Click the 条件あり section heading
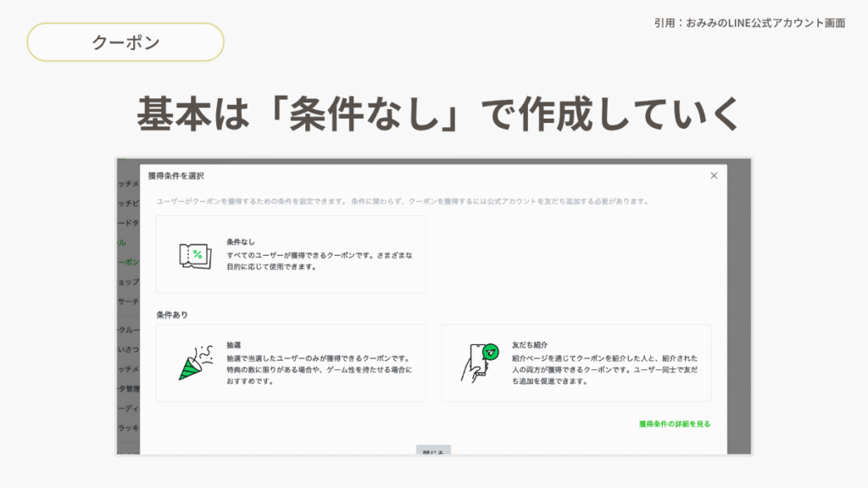 (172, 315)
